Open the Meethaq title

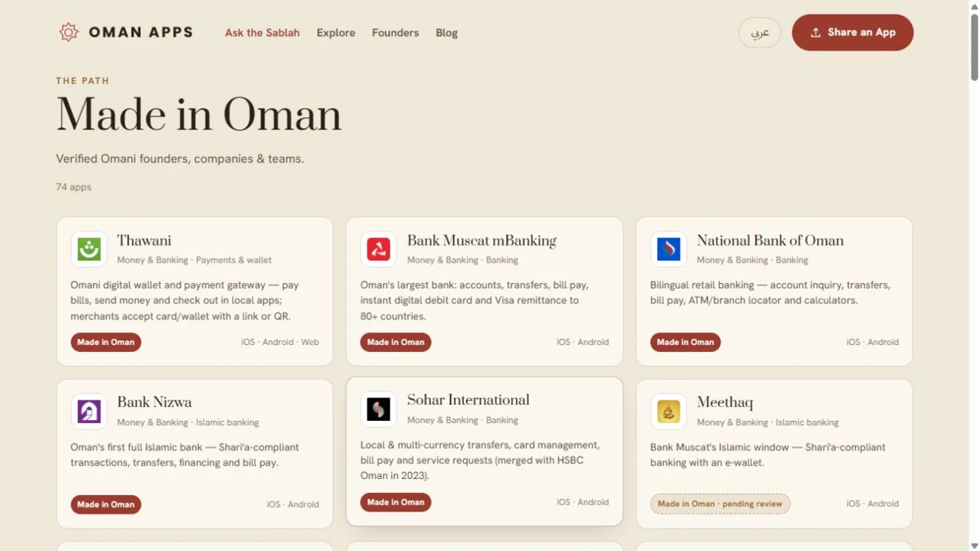(x=725, y=402)
